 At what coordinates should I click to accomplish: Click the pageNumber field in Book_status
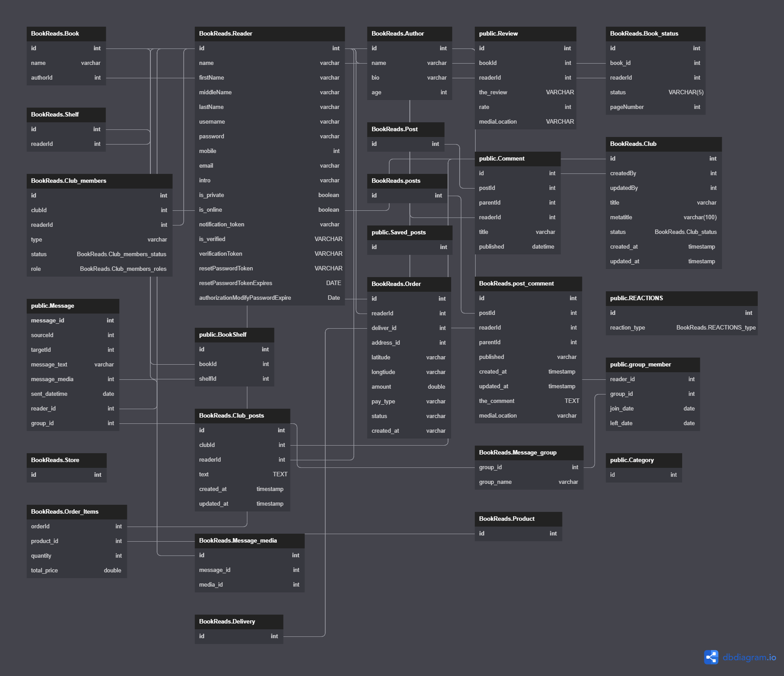(x=655, y=107)
